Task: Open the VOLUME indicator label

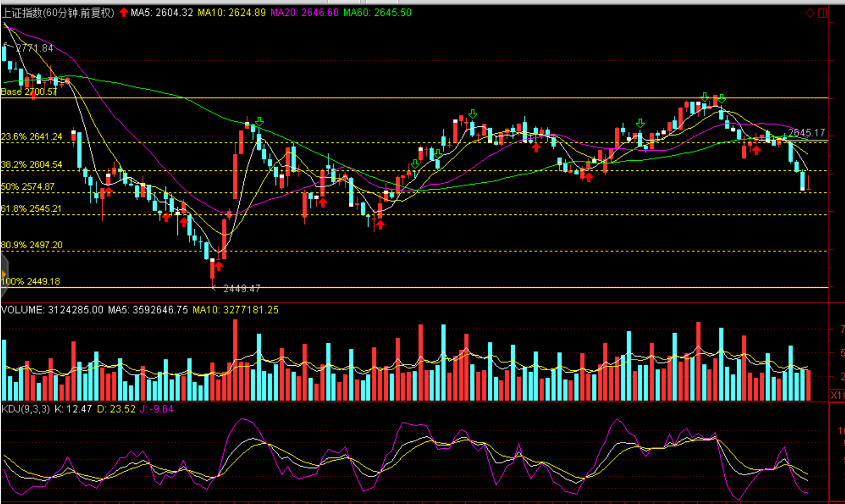Action: (x=52, y=310)
